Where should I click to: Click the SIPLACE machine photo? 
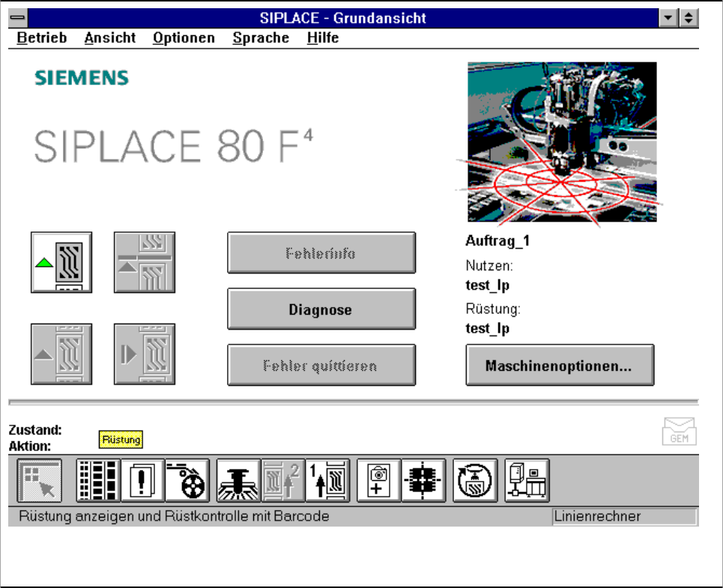(562, 142)
